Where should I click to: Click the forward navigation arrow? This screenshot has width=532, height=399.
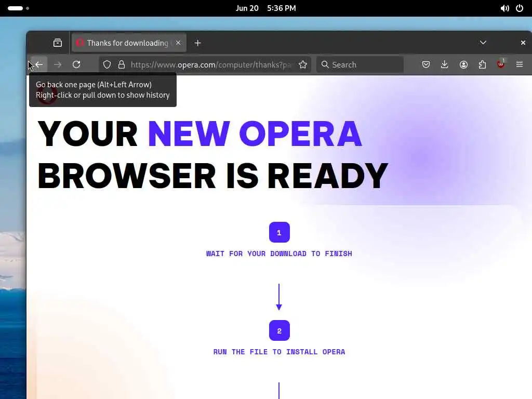point(58,64)
